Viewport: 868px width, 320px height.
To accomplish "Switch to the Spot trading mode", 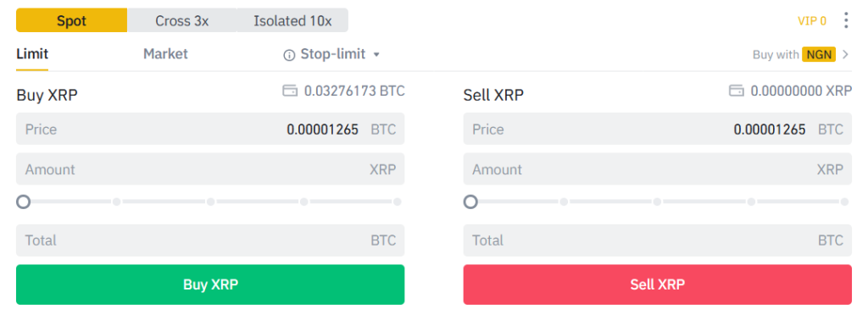I will click(71, 20).
